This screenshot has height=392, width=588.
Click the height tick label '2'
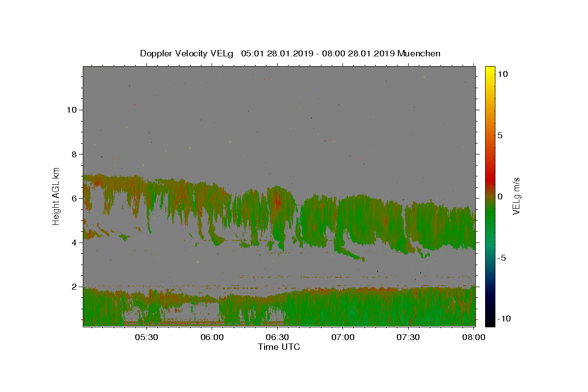[x=74, y=287]
